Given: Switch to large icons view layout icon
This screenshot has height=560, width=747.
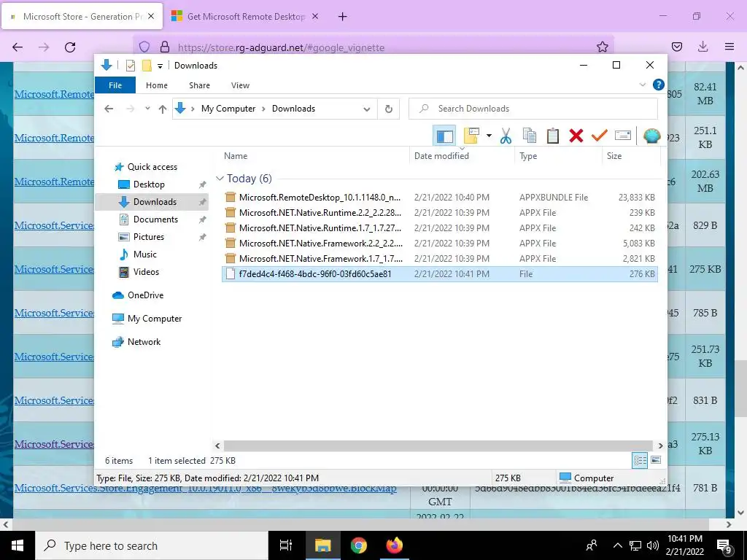Looking at the screenshot, I should coord(656,460).
